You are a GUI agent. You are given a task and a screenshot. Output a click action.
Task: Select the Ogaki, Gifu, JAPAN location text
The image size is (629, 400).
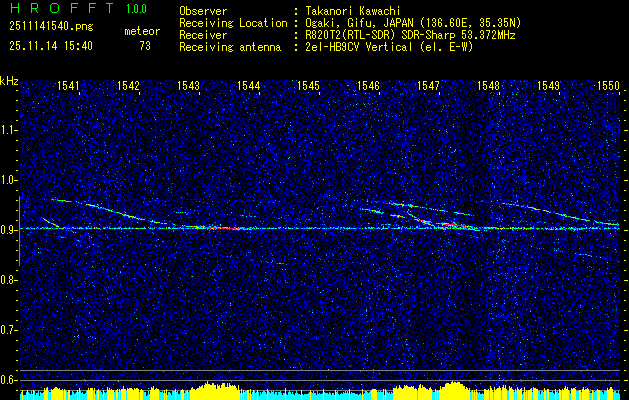tap(413, 23)
